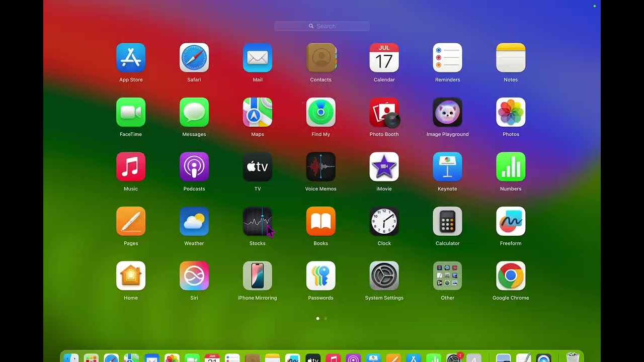Open the Siri app
644x362 pixels.
(194, 276)
